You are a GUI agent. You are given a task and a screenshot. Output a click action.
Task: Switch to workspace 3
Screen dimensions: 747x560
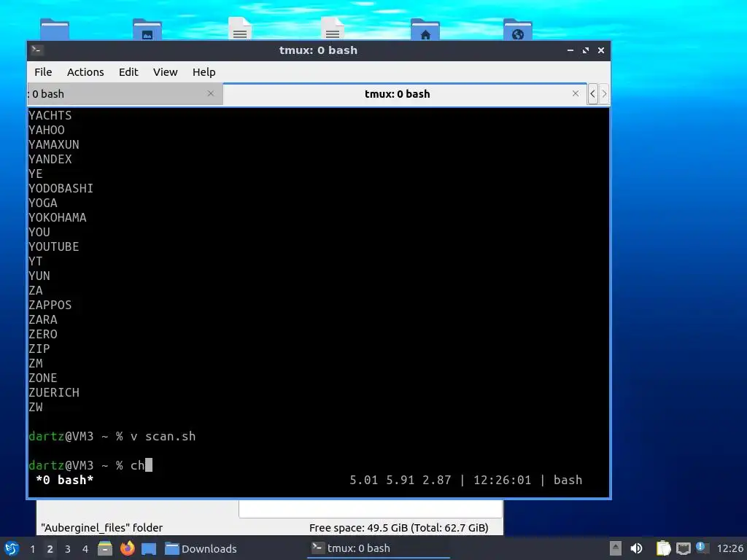(68, 549)
